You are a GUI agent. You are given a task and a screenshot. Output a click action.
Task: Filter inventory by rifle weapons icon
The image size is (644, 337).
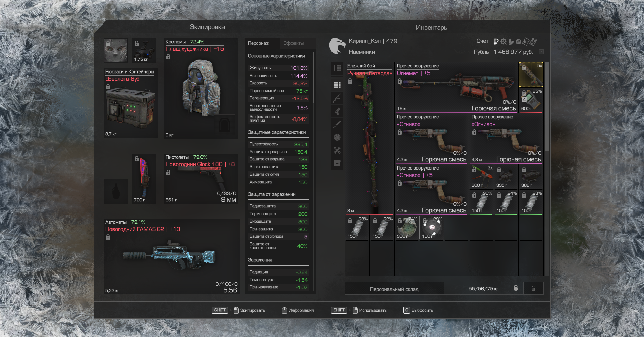tap(337, 98)
